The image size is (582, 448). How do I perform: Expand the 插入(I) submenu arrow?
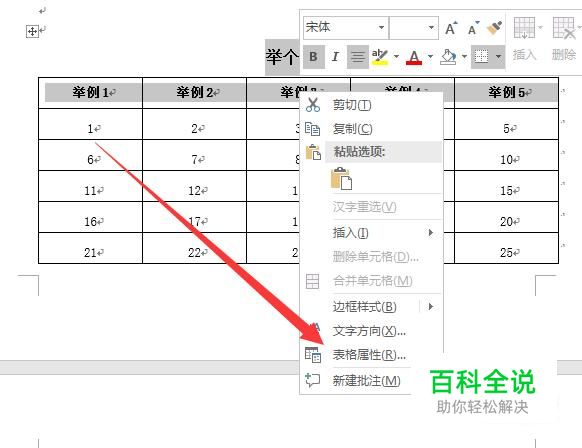[431, 233]
